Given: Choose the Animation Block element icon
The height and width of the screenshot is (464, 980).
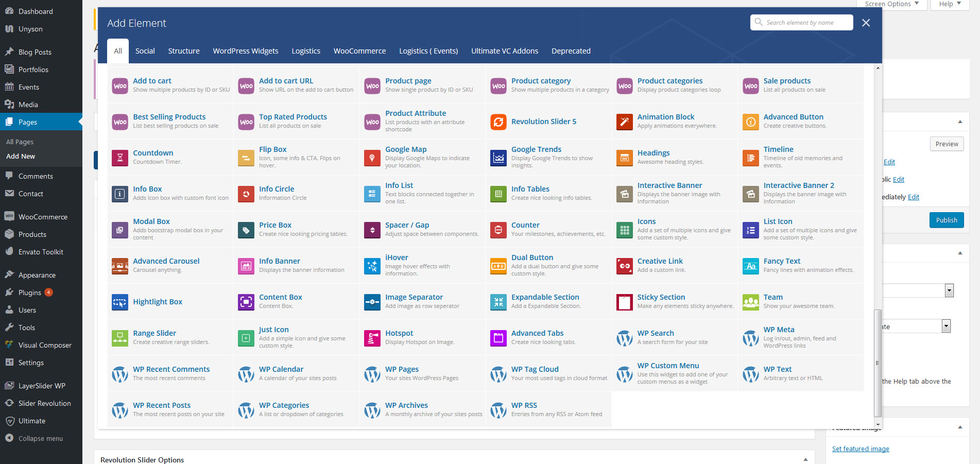Looking at the screenshot, I should coord(625,122).
